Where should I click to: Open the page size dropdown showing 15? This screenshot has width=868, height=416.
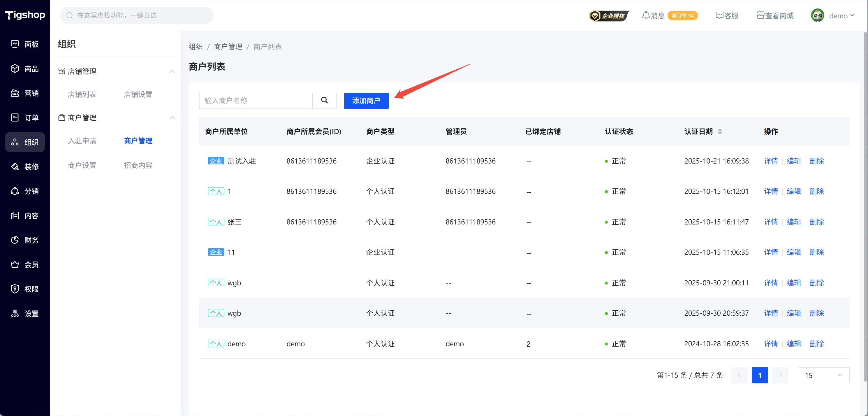pos(823,375)
